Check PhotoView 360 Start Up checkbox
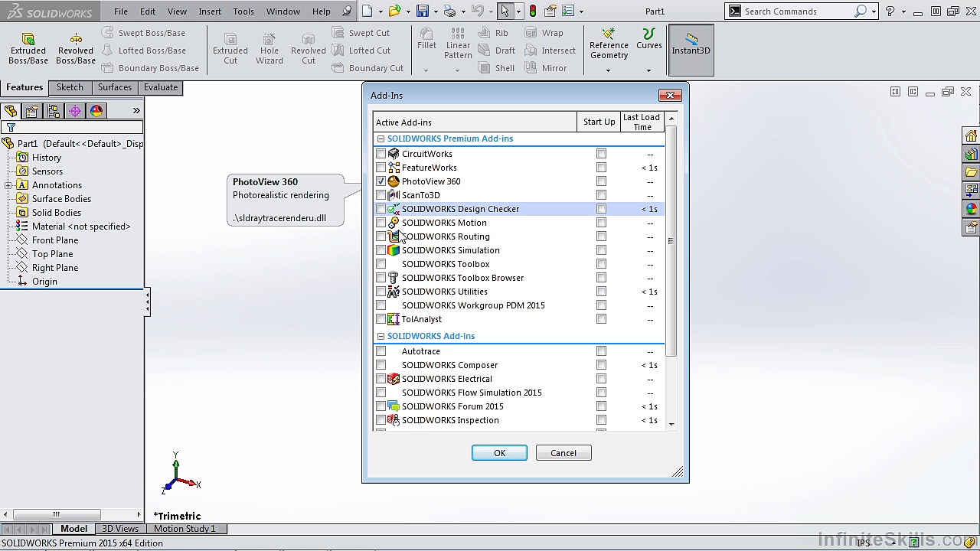Viewport: 980px width, 551px height. point(601,181)
